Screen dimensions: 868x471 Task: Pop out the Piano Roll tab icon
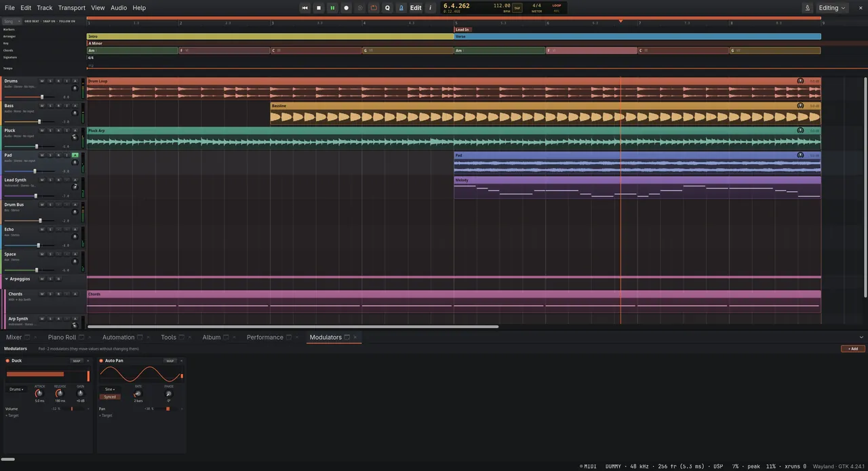click(x=83, y=337)
